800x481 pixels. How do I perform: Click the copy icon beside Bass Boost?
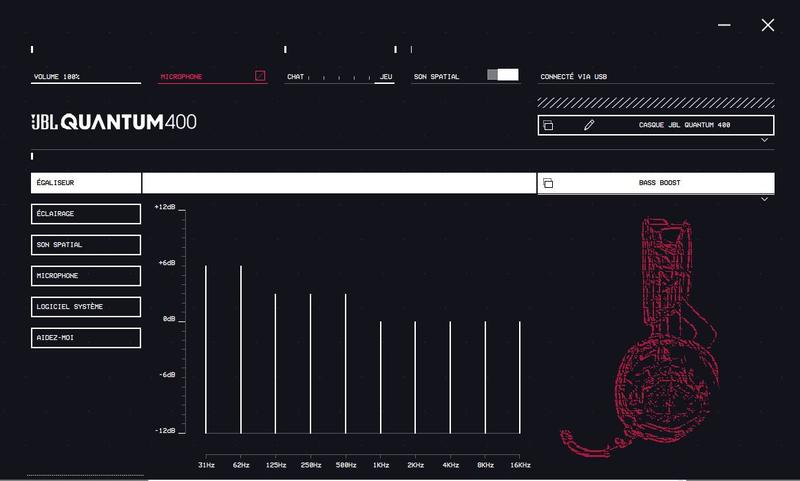tap(548, 184)
